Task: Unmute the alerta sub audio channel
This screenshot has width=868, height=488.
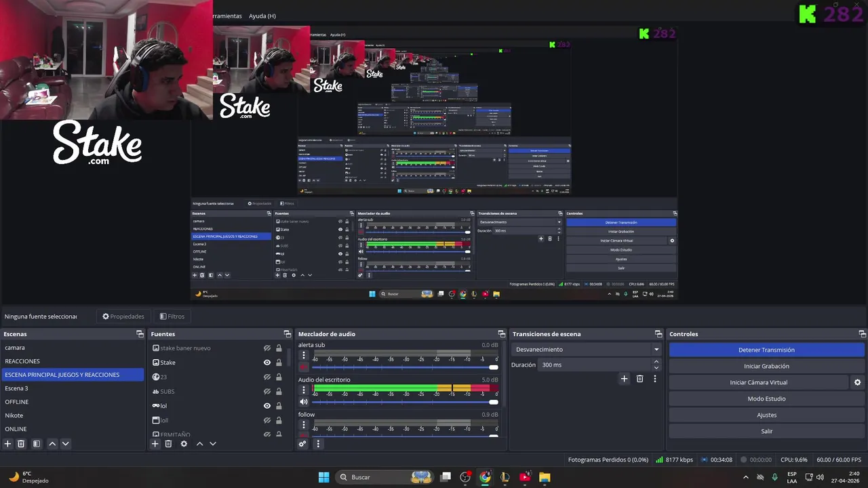Action: click(304, 367)
